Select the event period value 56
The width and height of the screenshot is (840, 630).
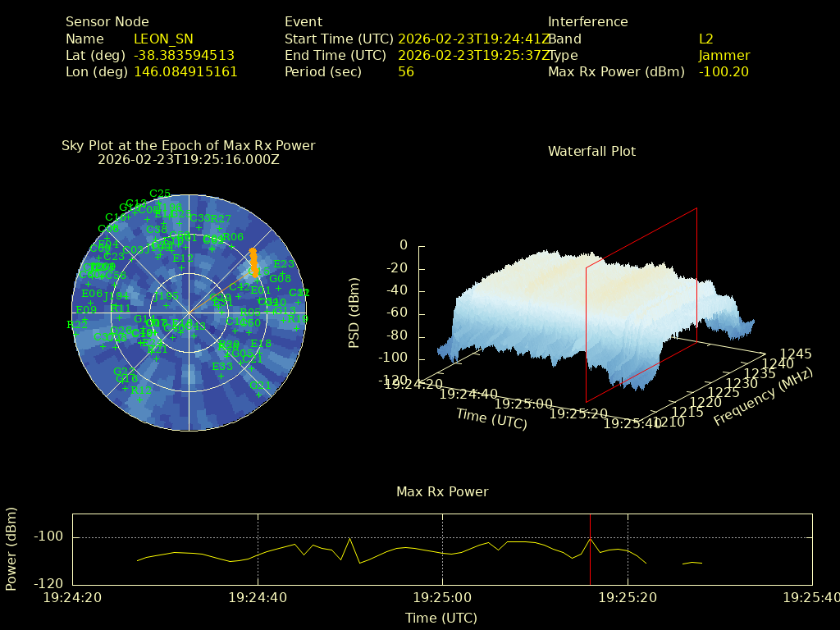click(405, 71)
